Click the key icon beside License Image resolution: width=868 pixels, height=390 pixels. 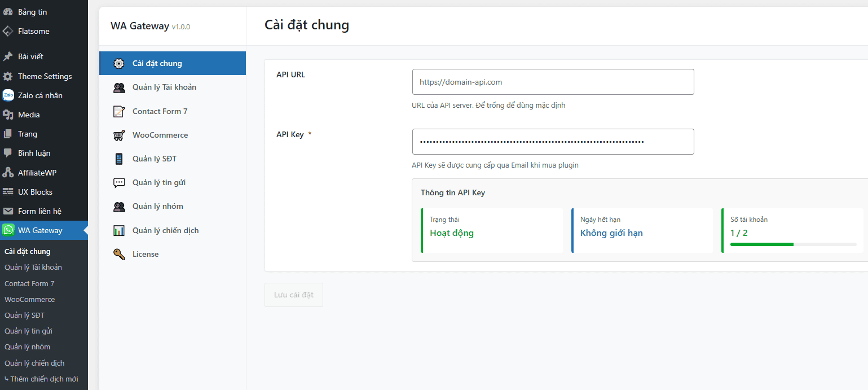tap(119, 255)
